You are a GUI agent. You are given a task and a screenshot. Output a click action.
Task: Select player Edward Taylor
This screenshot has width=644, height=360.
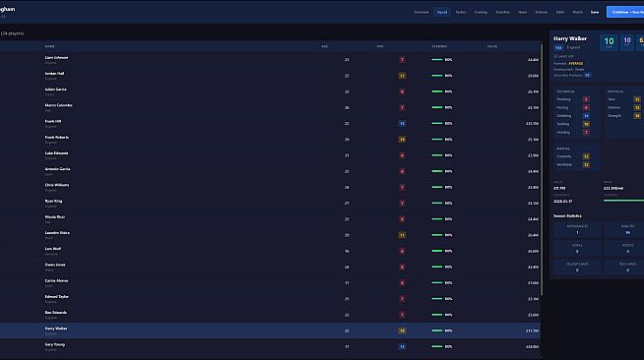pos(57,296)
